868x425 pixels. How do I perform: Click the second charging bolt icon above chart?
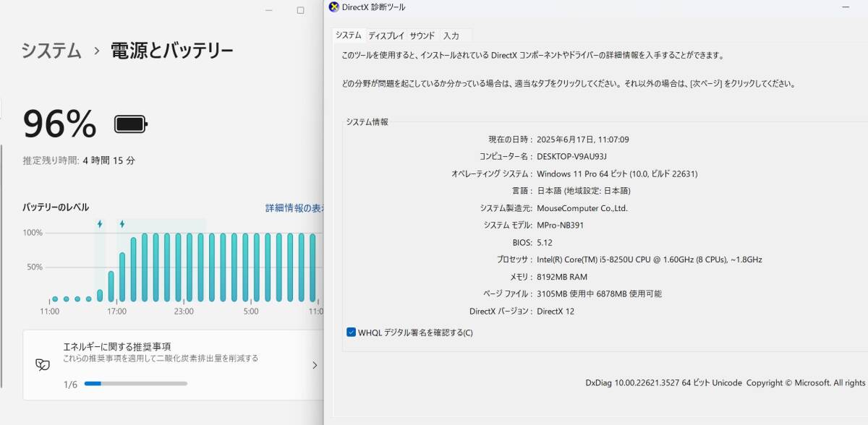click(122, 224)
